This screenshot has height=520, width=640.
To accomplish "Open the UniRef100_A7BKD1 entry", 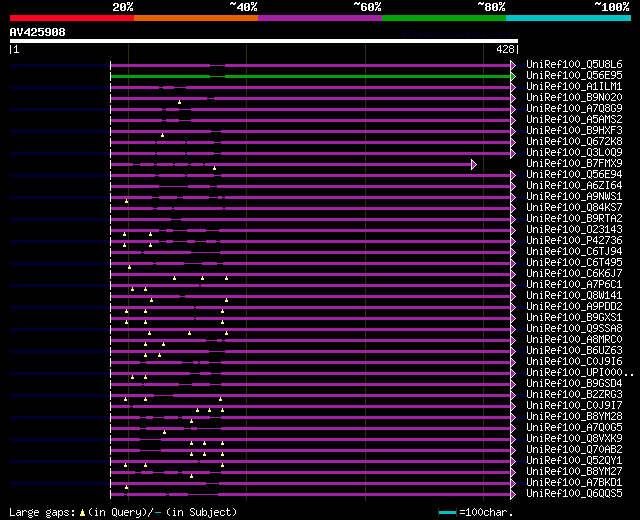I will point(574,483).
